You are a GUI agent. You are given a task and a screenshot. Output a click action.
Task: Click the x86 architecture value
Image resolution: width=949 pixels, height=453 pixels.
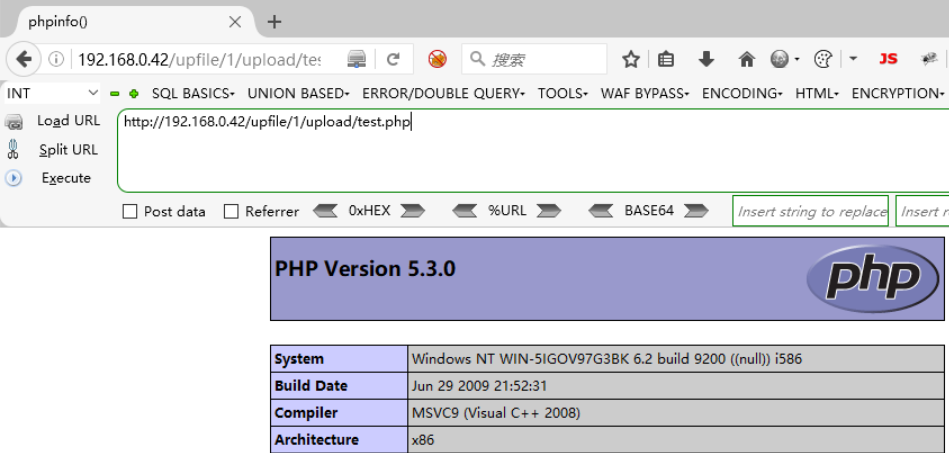click(x=422, y=440)
